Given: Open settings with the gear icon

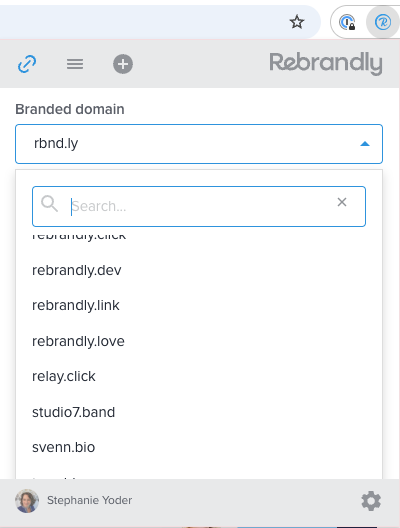Looking at the screenshot, I should (371, 501).
